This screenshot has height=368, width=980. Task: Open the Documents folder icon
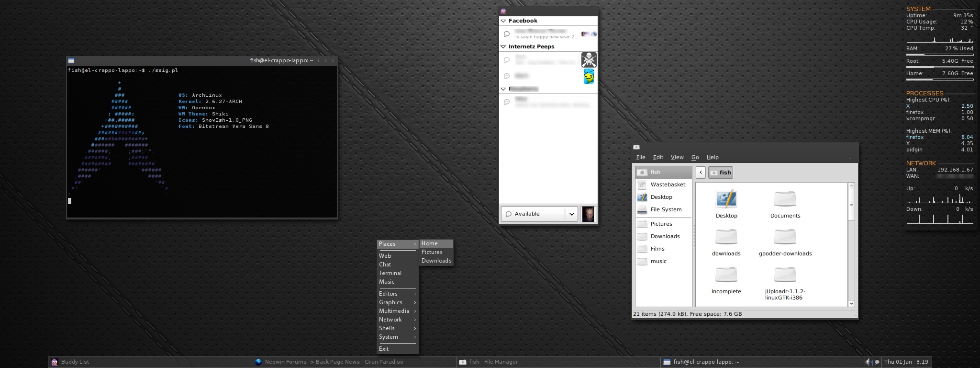coord(785,199)
